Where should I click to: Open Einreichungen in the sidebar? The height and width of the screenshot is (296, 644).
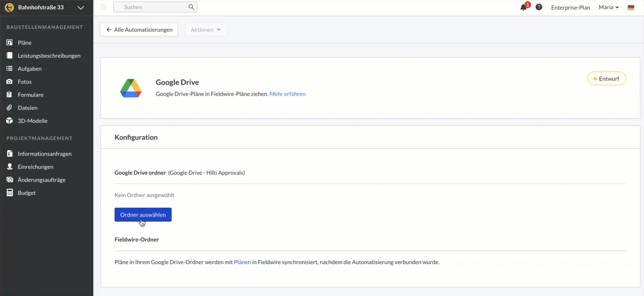pos(36,167)
